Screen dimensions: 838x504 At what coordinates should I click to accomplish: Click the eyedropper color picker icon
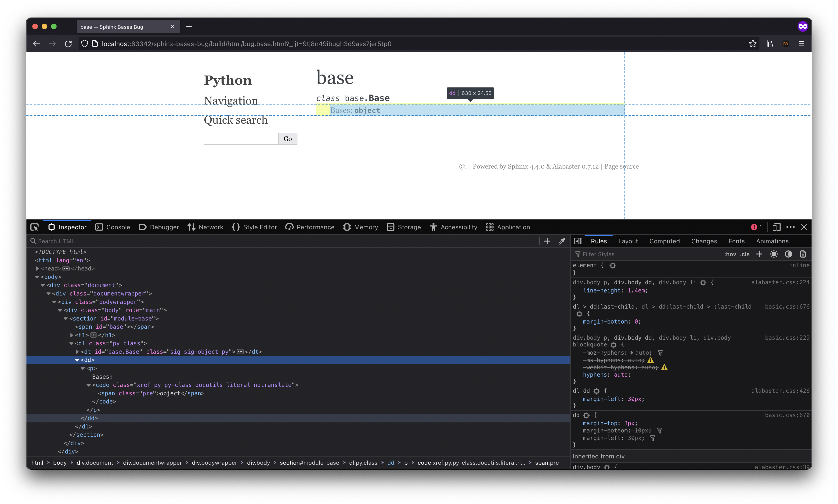pos(562,241)
